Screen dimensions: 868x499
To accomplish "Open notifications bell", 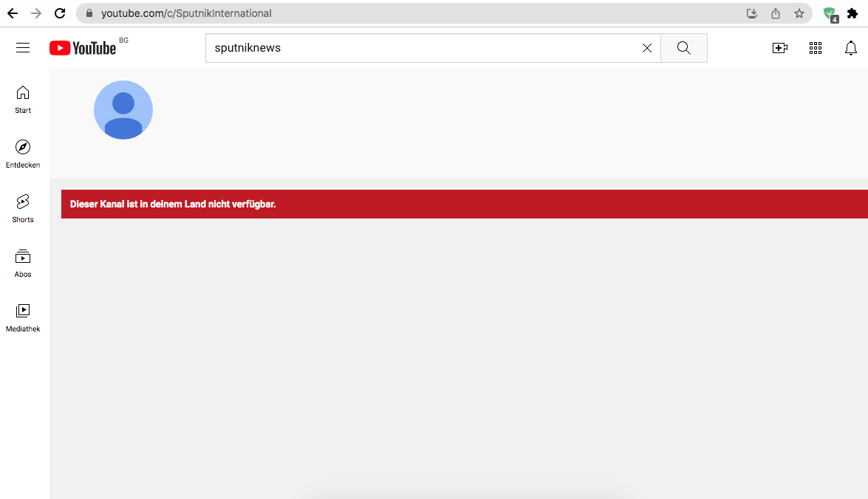I will point(851,48).
